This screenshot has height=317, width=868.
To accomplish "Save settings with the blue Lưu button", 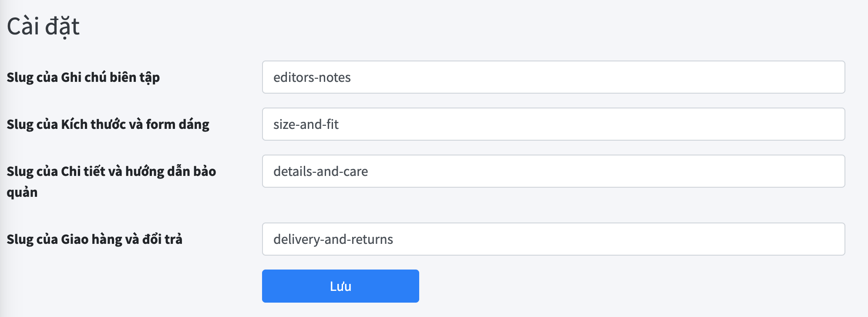I will click(340, 286).
